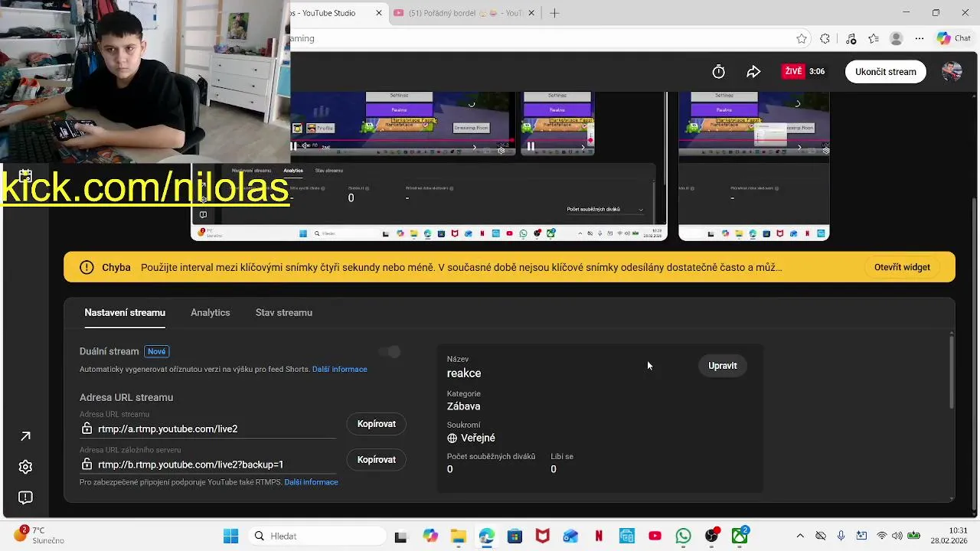Open the channel avatar menu
Image resolution: width=980 pixels, height=551 pixels.
(952, 71)
